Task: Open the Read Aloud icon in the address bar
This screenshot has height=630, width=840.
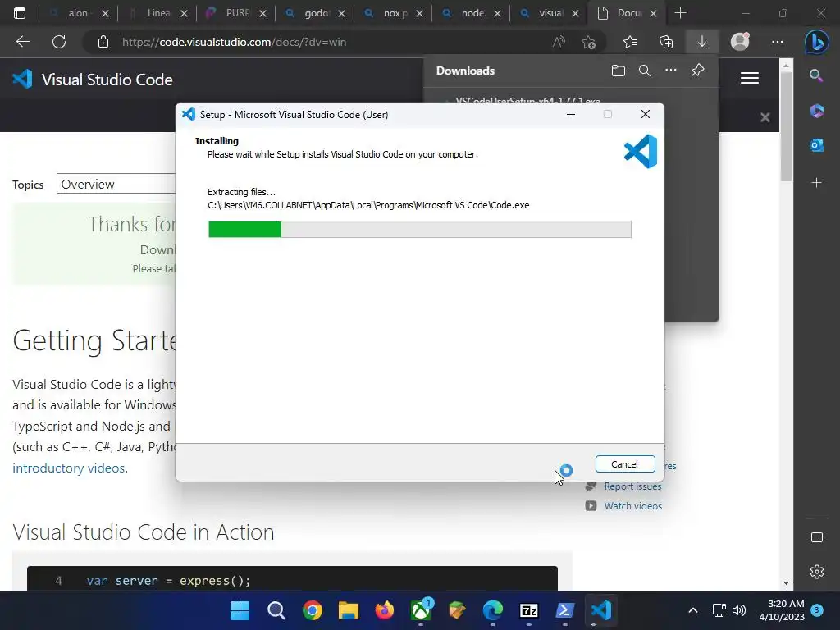Action: [x=558, y=42]
